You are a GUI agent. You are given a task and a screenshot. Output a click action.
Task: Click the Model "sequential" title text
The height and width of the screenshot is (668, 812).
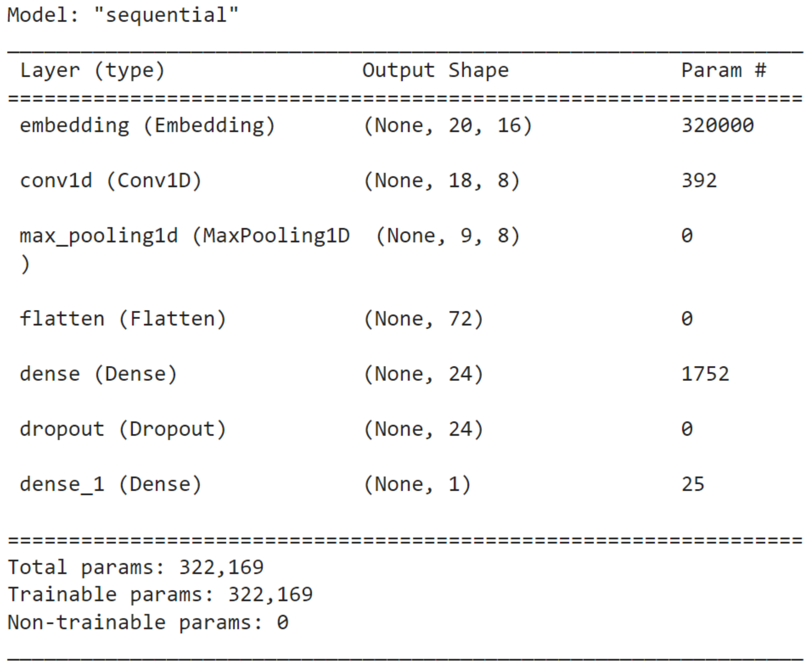pos(122,15)
